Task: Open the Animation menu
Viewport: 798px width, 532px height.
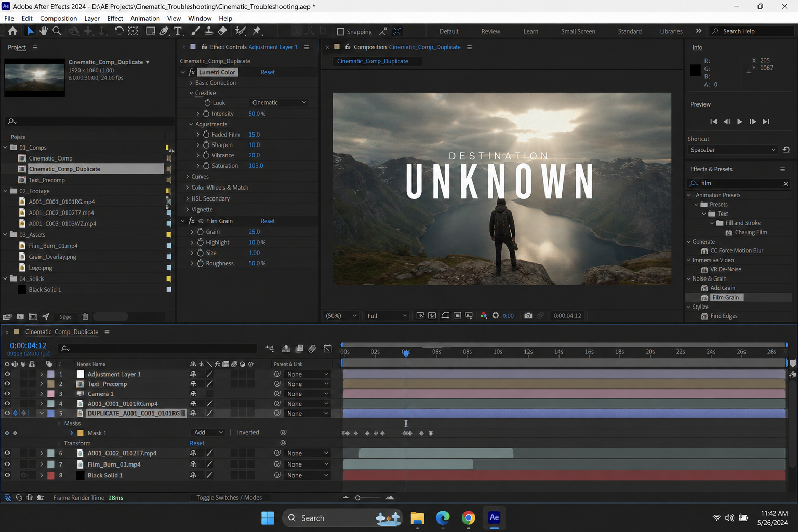Action: tap(145, 18)
